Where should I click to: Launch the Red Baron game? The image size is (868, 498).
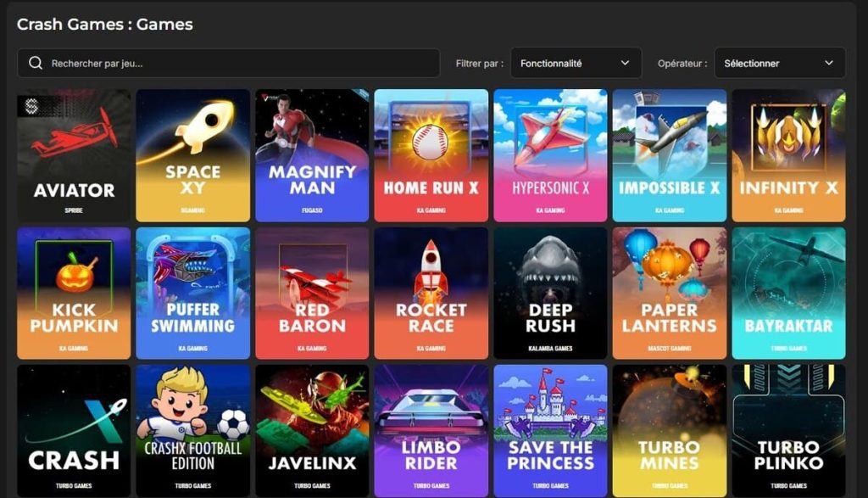[312, 293]
